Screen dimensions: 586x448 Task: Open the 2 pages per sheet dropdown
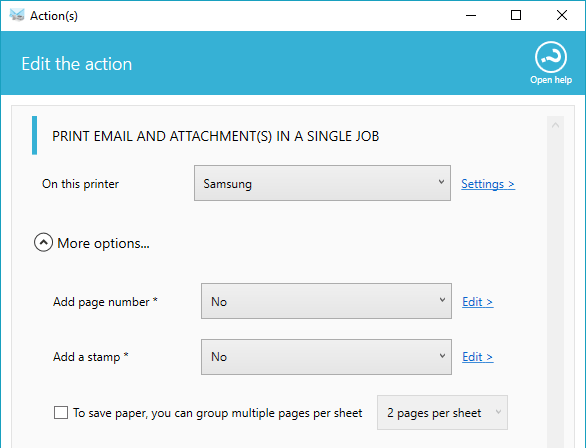(442, 413)
